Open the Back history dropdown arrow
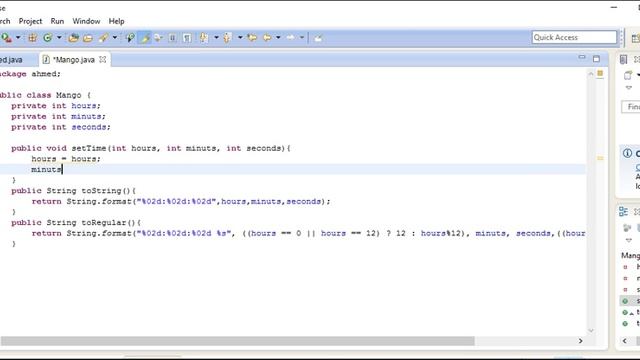The image size is (640, 360). tap(278, 38)
